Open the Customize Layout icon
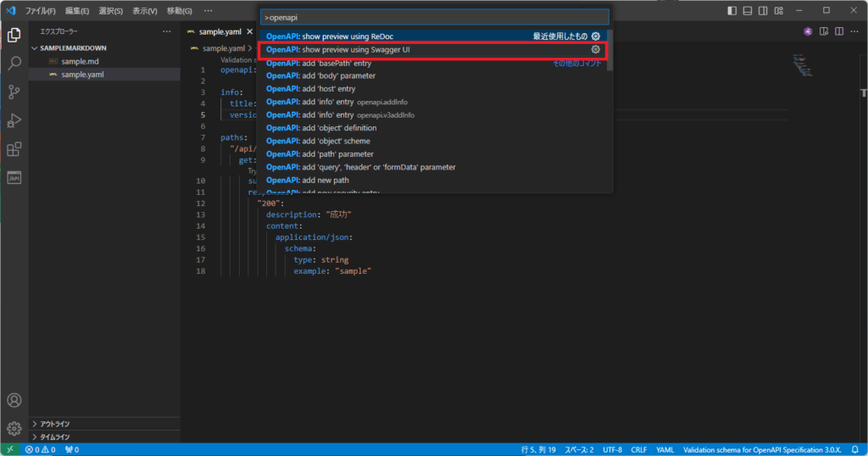This screenshot has width=868, height=456. 779,10
